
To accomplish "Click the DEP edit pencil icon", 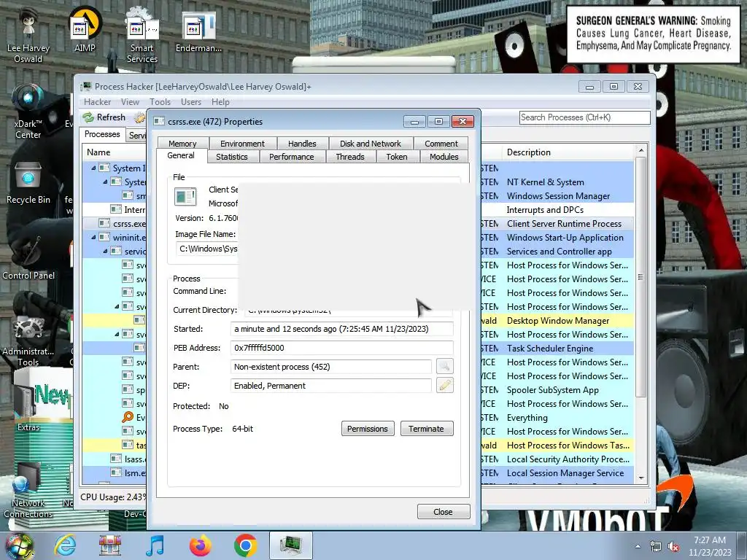I will (x=444, y=385).
